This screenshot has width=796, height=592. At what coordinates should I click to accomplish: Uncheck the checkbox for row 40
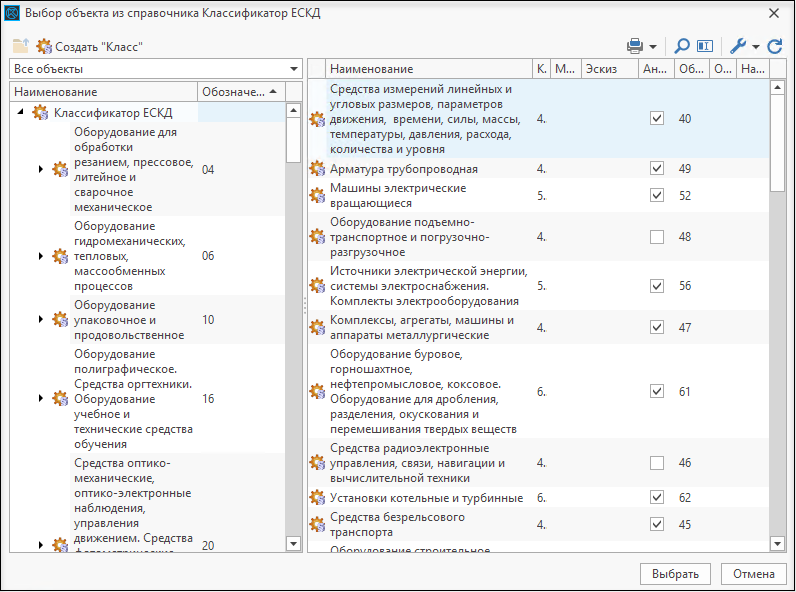[x=657, y=118]
